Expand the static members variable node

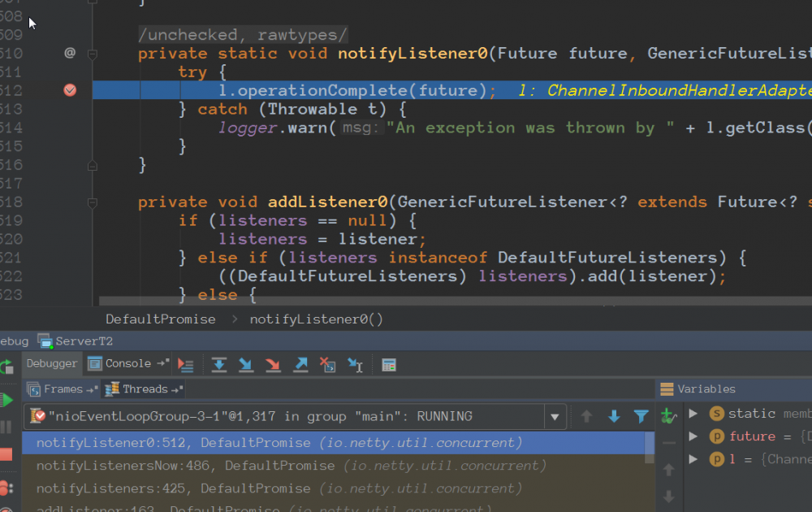(x=693, y=414)
